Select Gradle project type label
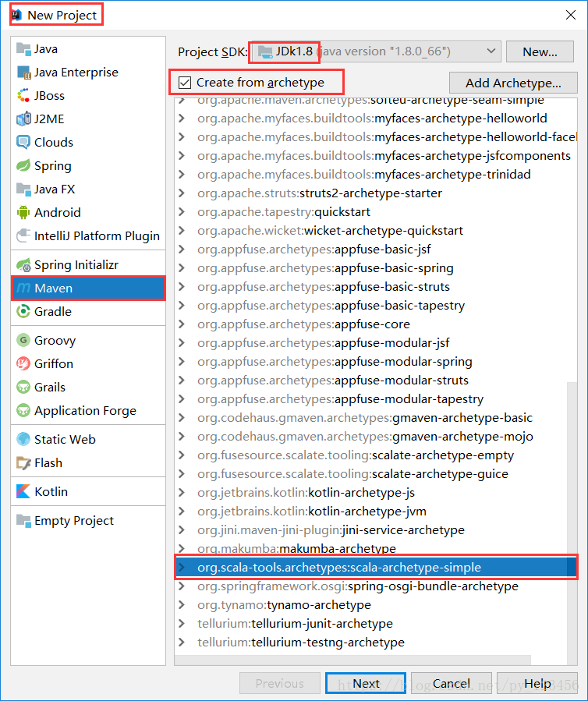 53,312
